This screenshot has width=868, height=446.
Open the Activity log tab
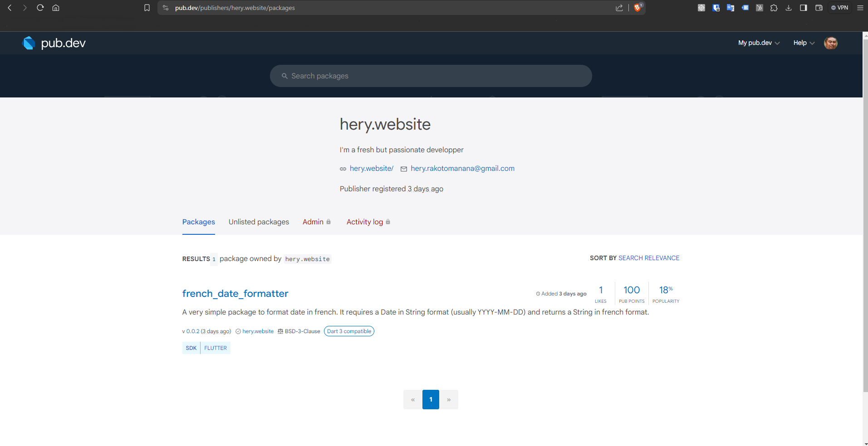pos(368,222)
